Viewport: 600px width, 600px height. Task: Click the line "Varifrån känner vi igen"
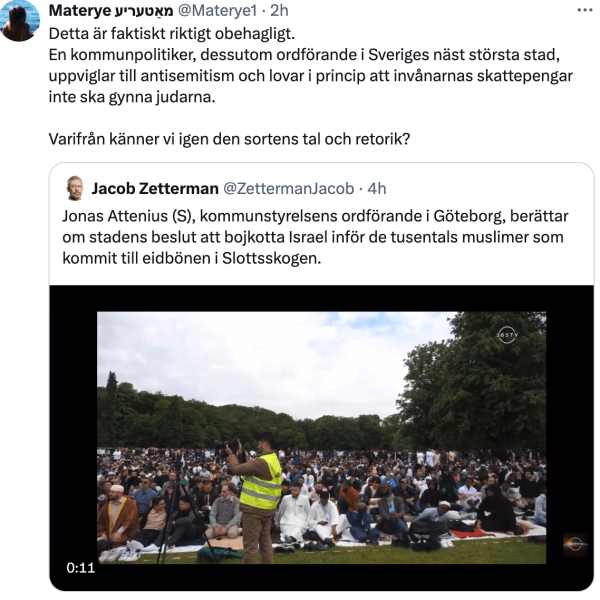[229, 139]
